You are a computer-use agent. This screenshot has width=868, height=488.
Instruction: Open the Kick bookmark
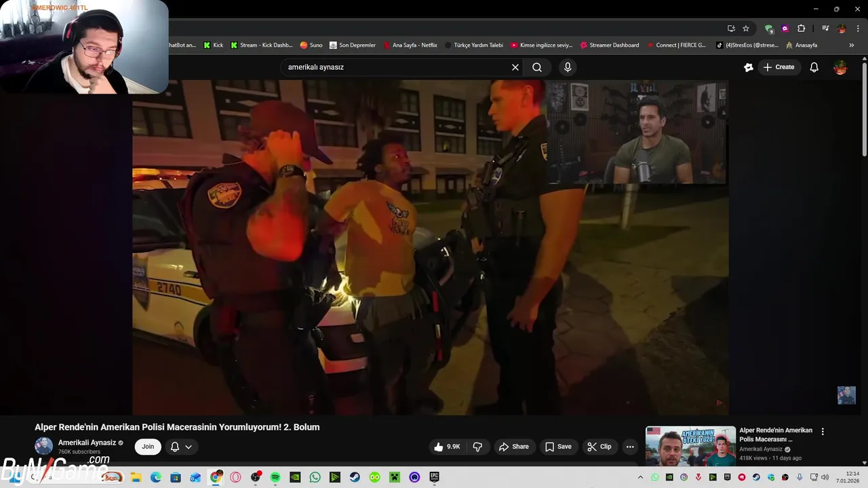point(213,45)
